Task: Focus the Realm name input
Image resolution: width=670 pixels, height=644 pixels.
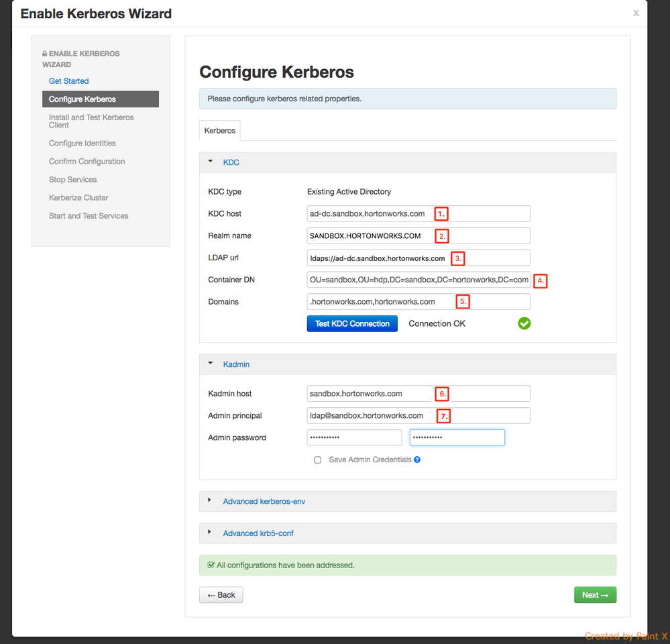Action: [x=369, y=236]
